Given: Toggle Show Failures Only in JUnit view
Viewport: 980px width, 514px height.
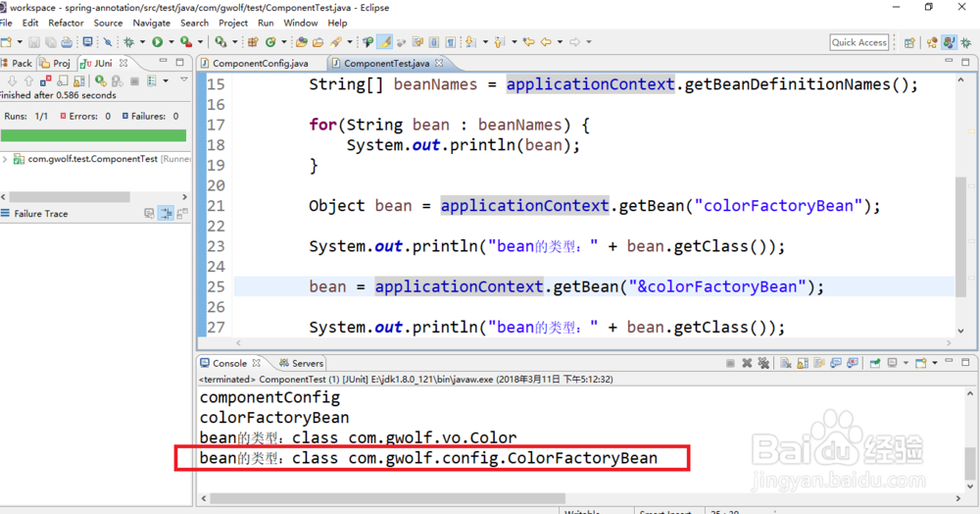Looking at the screenshot, I should [x=46, y=80].
